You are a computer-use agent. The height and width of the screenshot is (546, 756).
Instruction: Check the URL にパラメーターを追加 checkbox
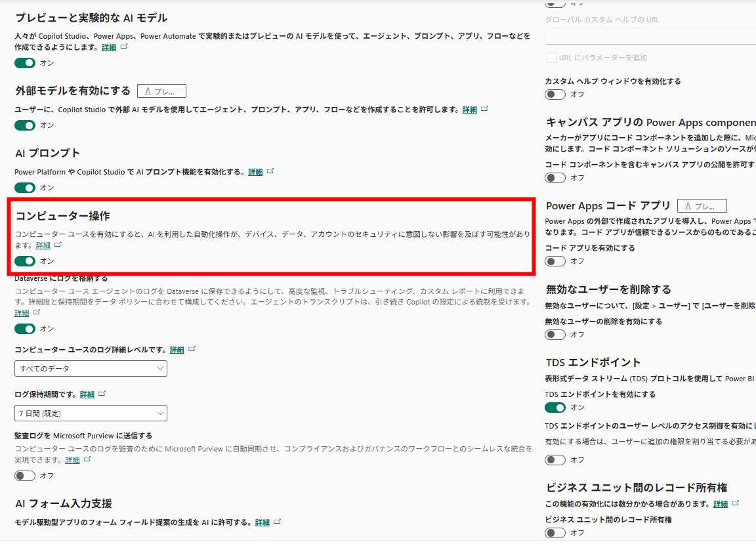tap(551, 58)
